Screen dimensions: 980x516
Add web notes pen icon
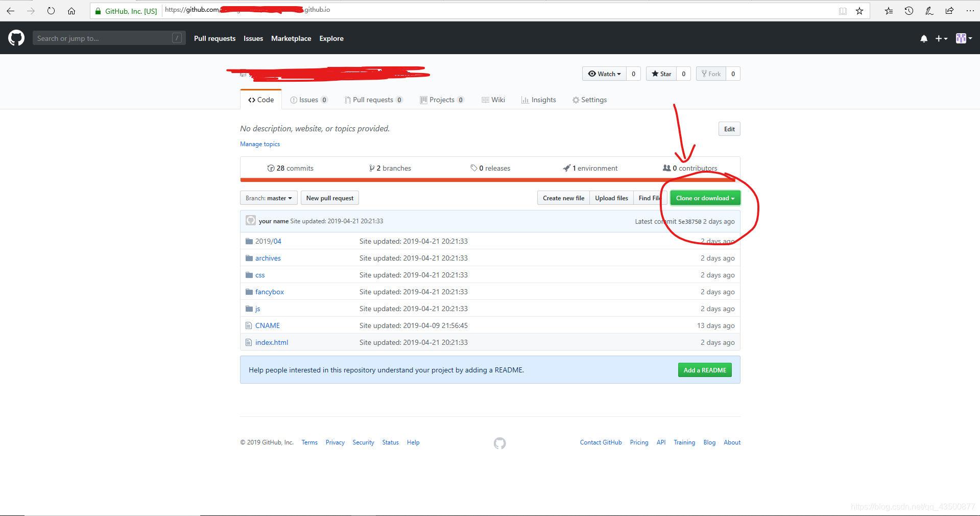pos(929,11)
